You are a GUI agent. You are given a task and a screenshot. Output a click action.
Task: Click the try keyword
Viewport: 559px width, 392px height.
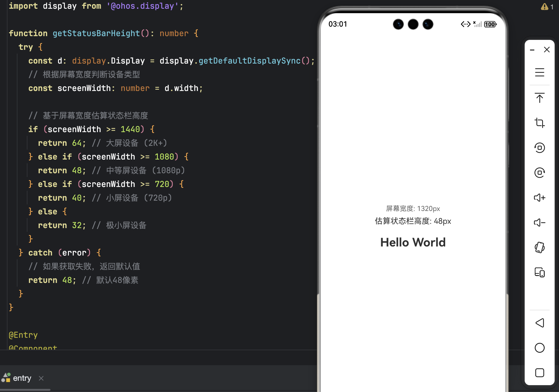pyautogui.click(x=26, y=47)
